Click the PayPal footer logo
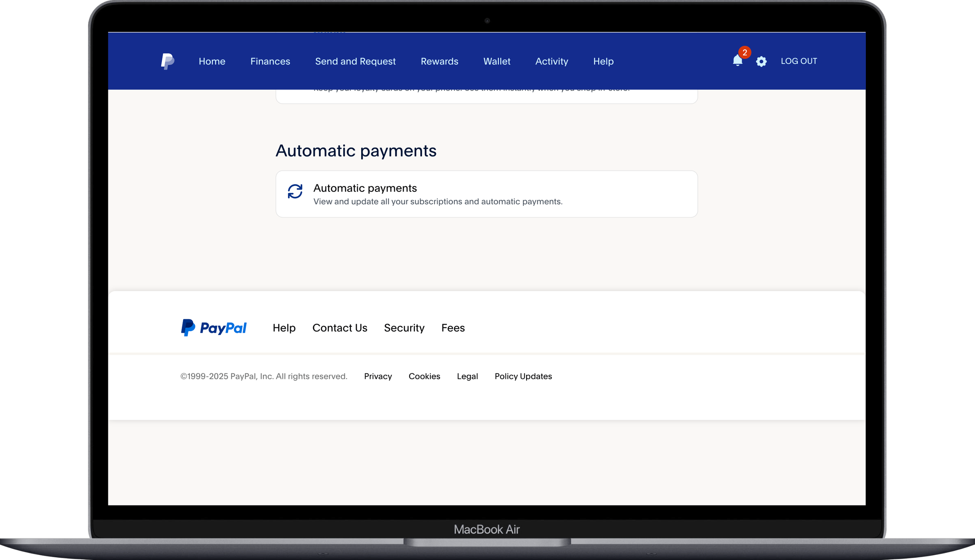 coord(214,328)
